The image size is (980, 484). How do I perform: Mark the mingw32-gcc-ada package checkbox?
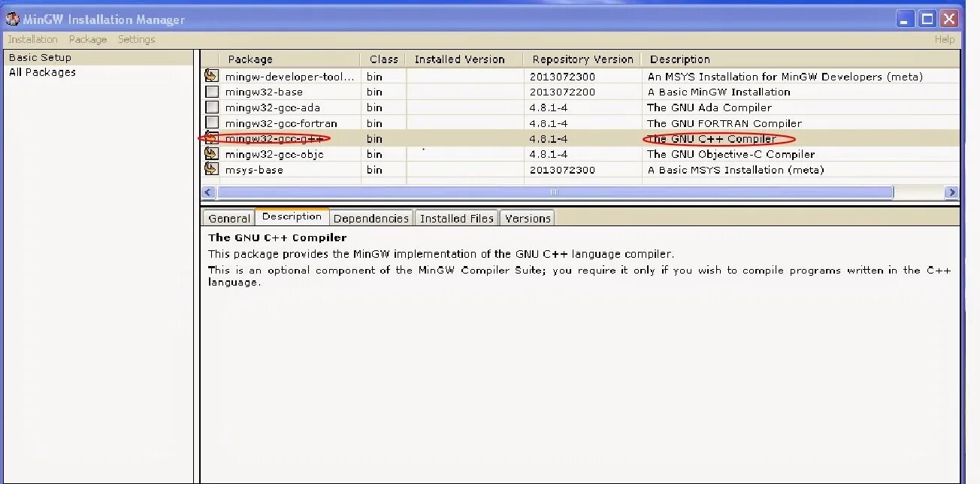tap(211, 107)
